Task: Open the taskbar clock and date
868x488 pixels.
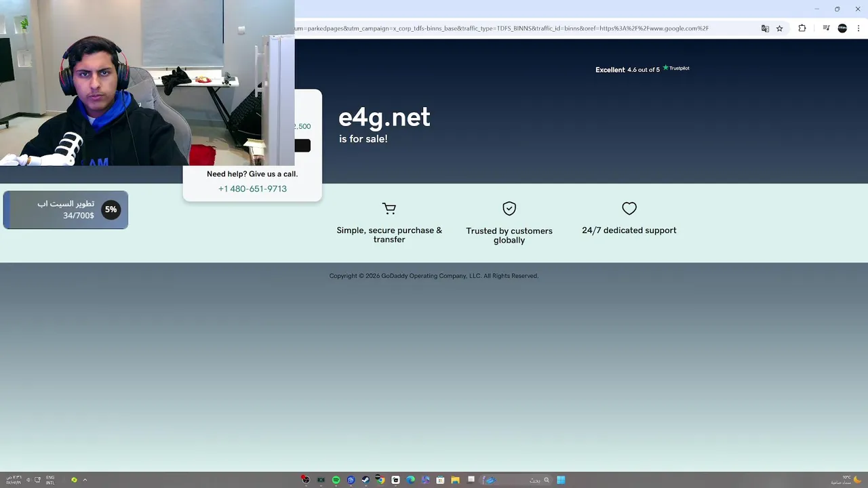Action: pos(14,480)
